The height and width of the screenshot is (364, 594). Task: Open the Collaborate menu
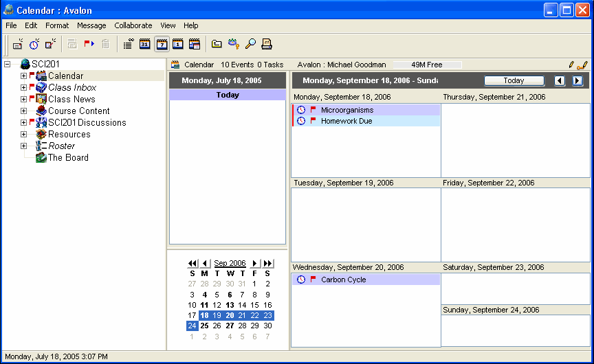click(x=133, y=25)
